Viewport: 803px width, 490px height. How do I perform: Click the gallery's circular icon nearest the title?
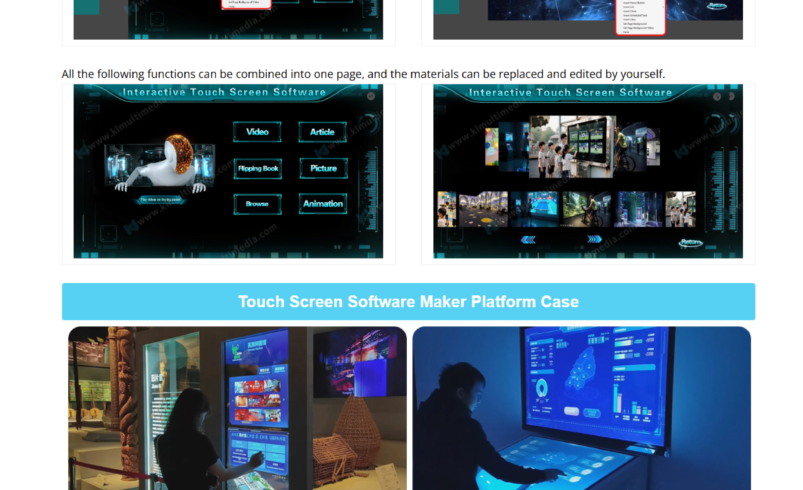point(717,96)
